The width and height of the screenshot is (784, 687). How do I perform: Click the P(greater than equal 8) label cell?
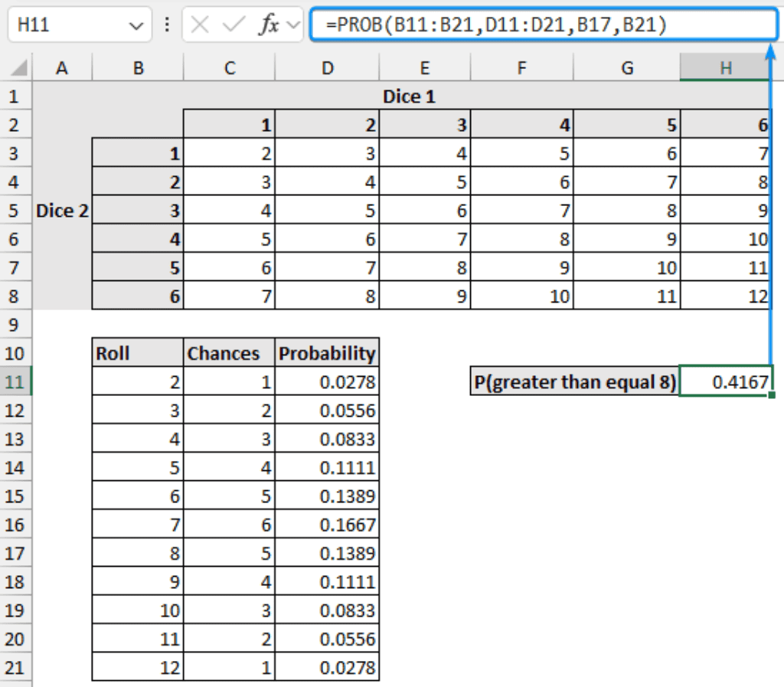(x=574, y=381)
